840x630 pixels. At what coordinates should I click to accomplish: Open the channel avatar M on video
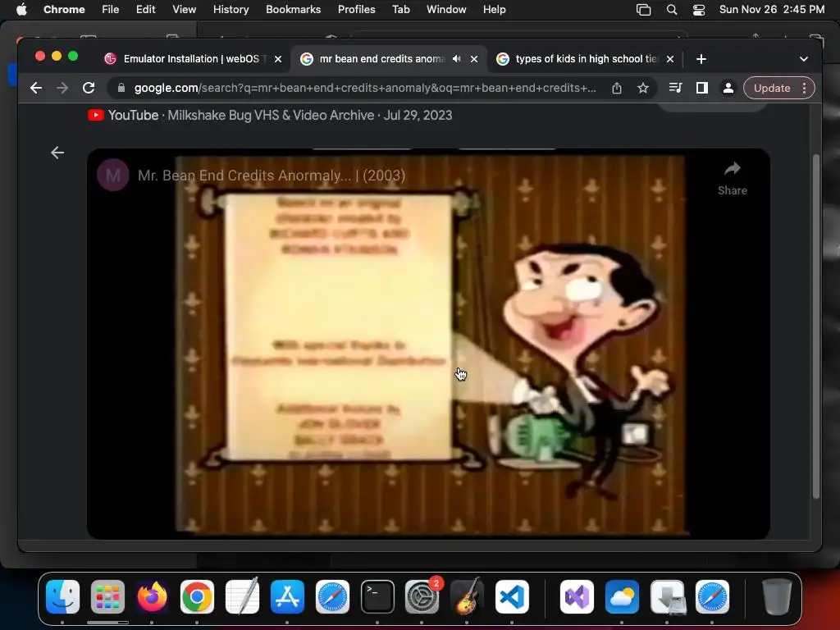coord(113,176)
